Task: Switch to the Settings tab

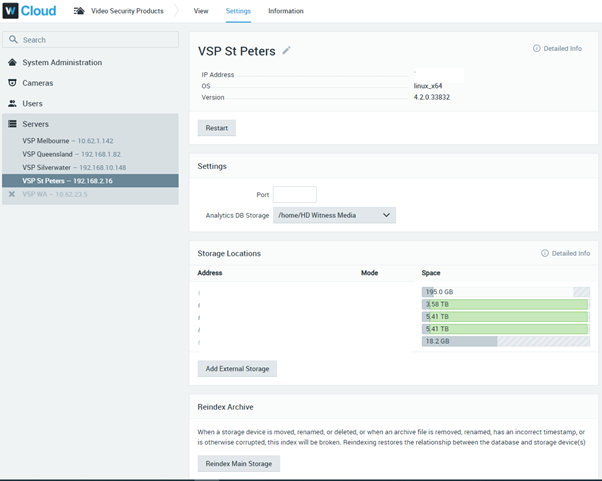Action: click(238, 11)
